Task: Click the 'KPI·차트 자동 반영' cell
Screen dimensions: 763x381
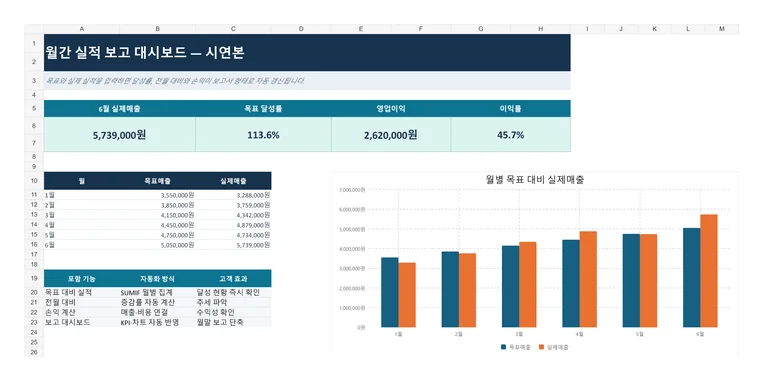Action: click(157, 322)
